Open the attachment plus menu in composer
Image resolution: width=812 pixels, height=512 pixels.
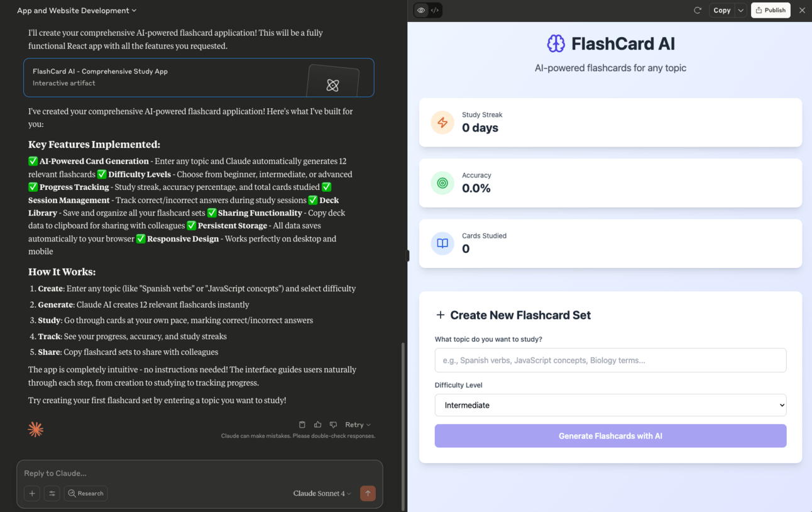[x=32, y=493]
